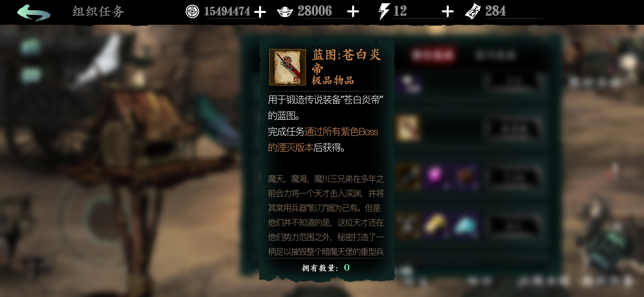Screen dimensions: 644x297
Task: Click the blurred scroll reward icon
Action: point(408,128)
